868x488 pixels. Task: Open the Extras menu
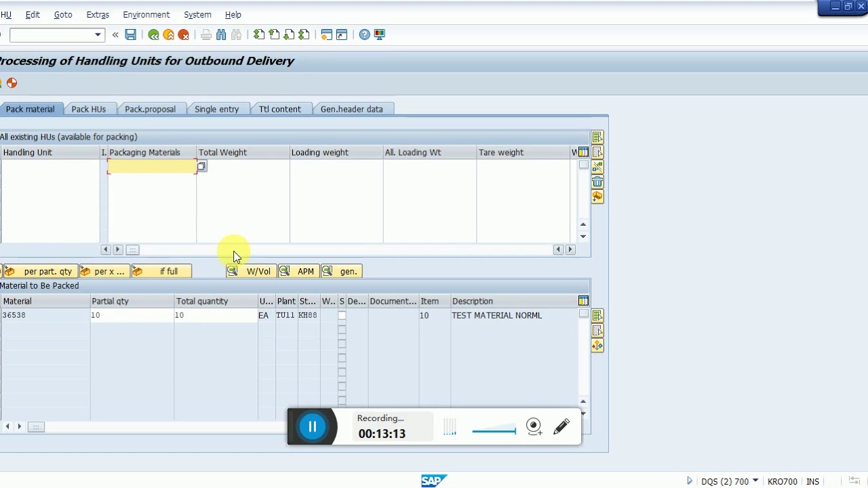pyautogui.click(x=98, y=14)
